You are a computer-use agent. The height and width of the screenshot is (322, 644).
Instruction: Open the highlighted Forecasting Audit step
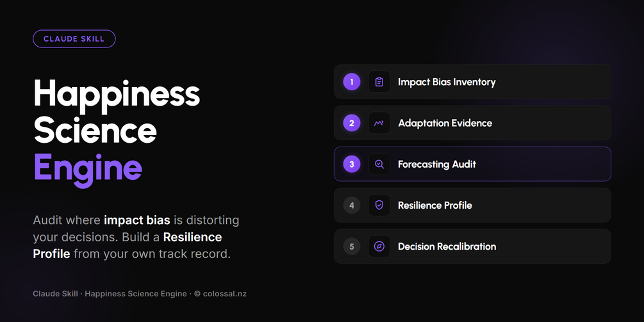472,164
